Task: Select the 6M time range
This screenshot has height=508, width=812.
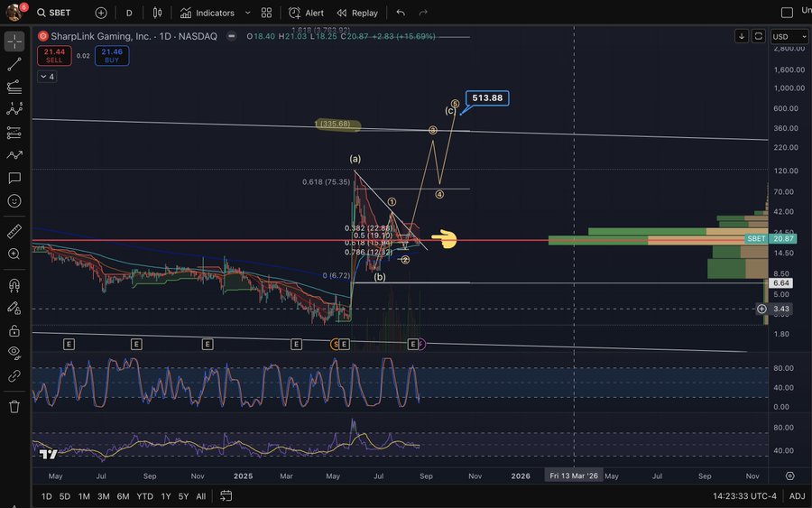Action: pyautogui.click(x=124, y=496)
